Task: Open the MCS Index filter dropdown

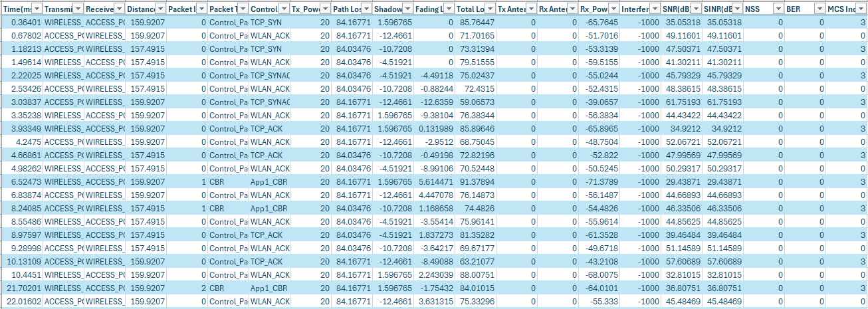Action: coord(860,9)
